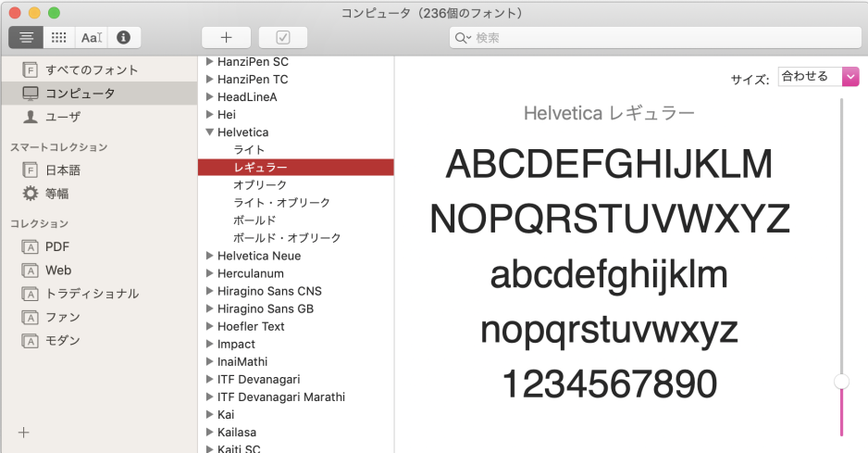Choose the ボールド style of Helvetica
The height and width of the screenshot is (453, 868).
254,220
